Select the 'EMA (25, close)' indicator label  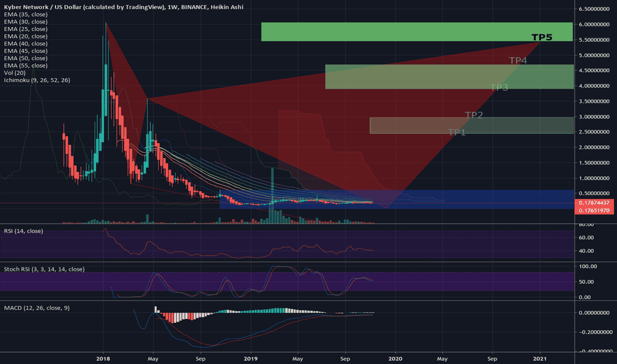point(26,29)
